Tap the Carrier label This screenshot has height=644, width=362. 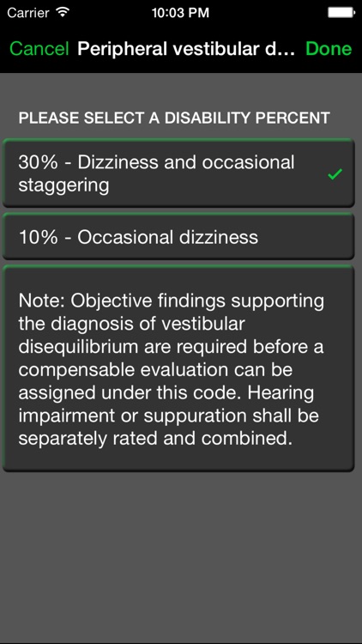28,13
